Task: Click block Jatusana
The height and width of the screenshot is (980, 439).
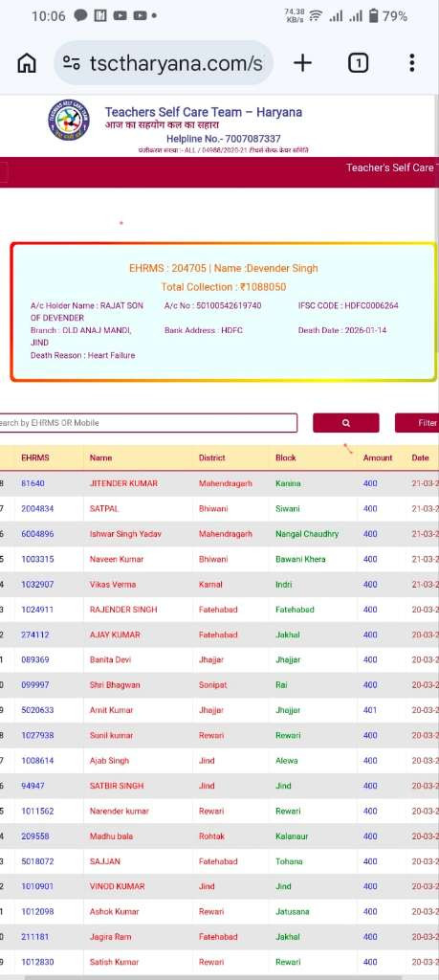Action: point(293,912)
